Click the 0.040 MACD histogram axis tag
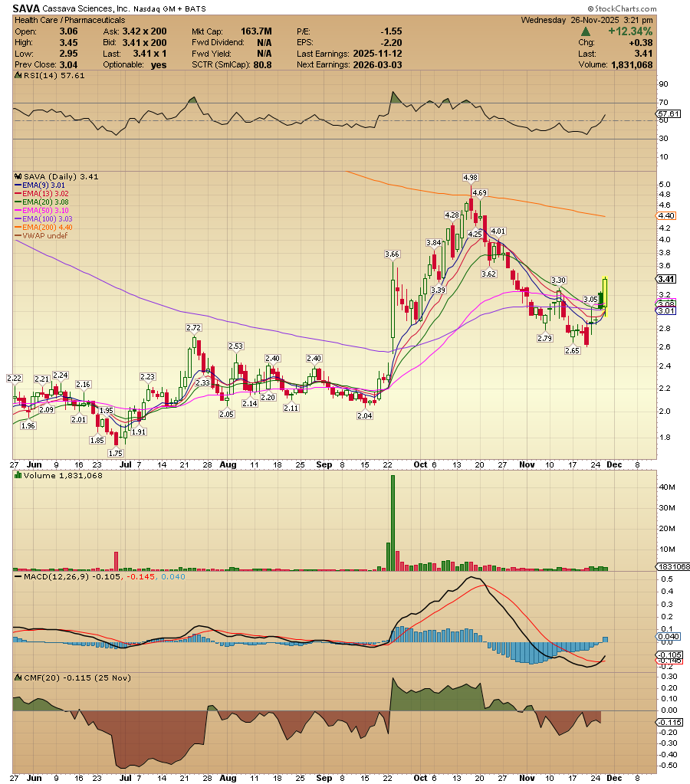This screenshot has height=784, width=690. click(668, 637)
